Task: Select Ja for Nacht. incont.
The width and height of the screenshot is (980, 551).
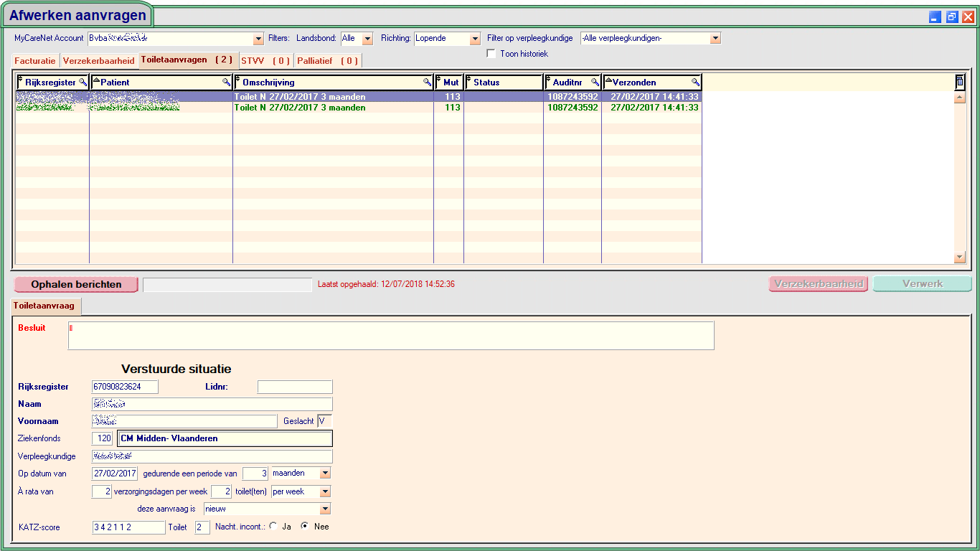Action: (x=273, y=527)
